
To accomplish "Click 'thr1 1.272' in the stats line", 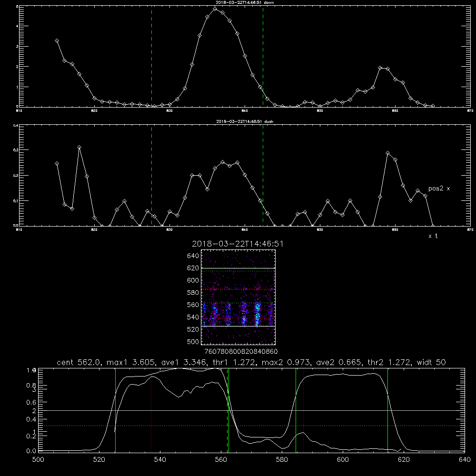I will click(234, 362).
